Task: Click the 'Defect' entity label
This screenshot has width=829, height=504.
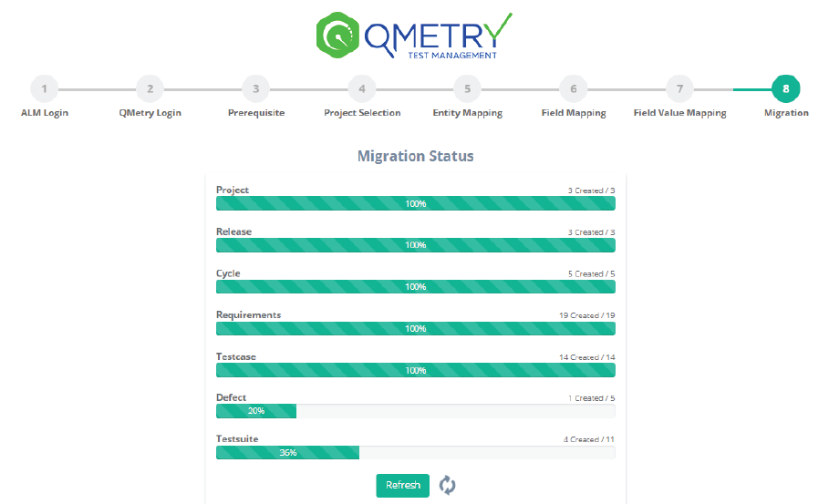Action: click(231, 397)
